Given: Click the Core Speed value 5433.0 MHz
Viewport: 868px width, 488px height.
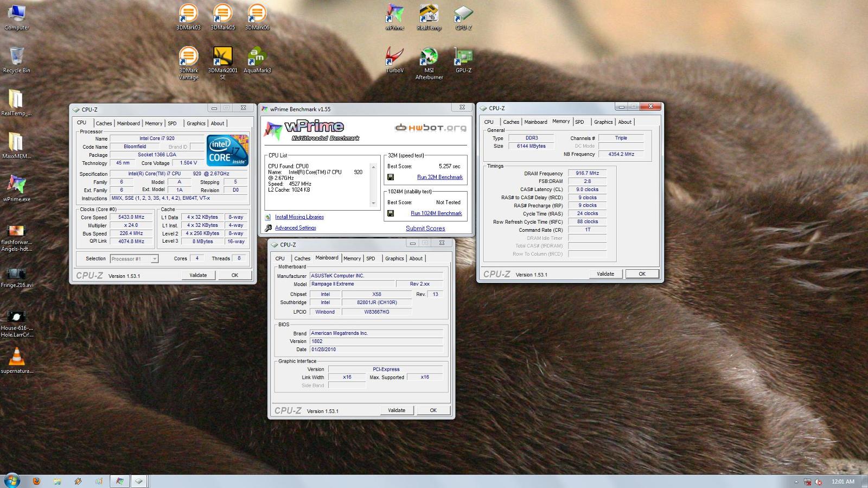Looking at the screenshot, I should [x=131, y=217].
